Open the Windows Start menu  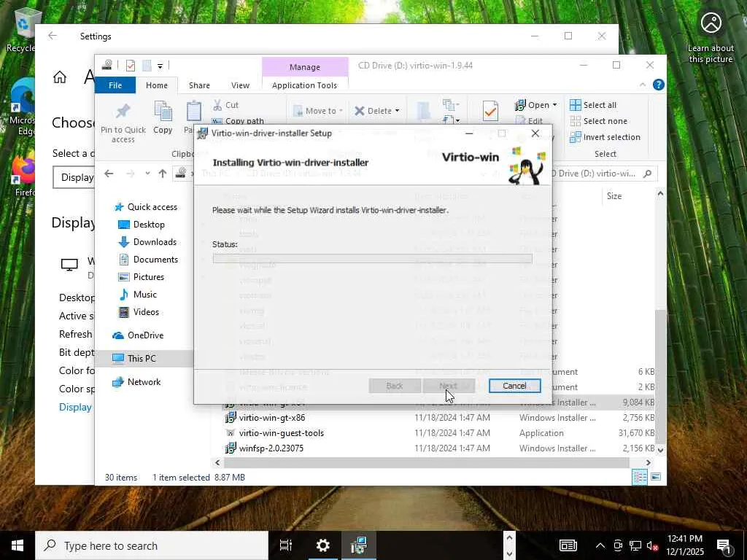click(18, 545)
